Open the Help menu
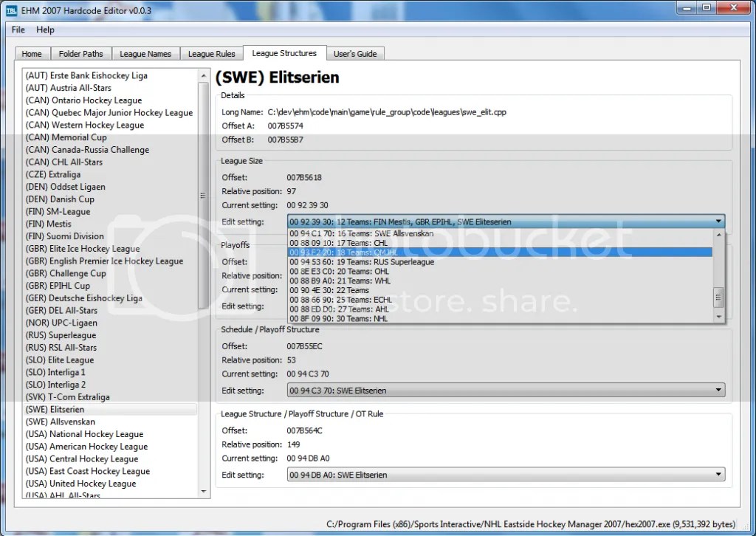756x536 pixels. point(45,30)
